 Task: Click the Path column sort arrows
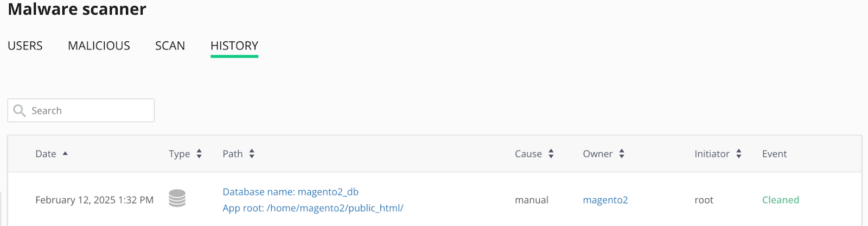click(x=252, y=154)
